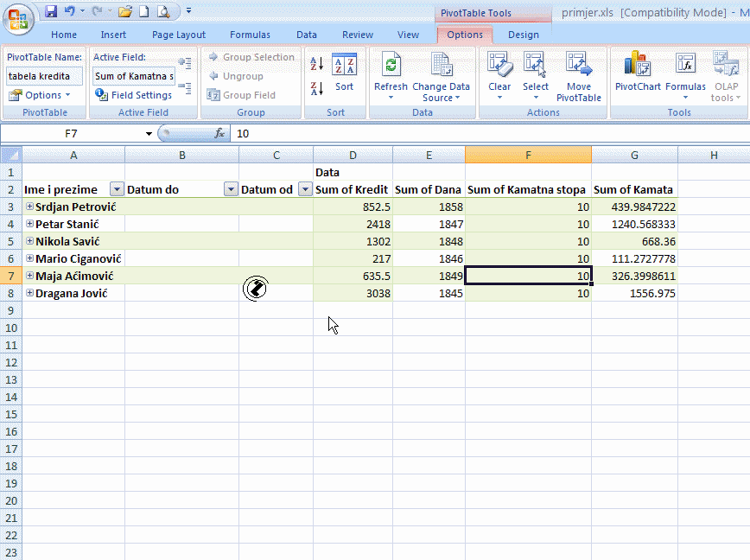The image size is (750, 560).
Task: Open the 'Ime i prezime' filter dropdown
Action: 117,190
